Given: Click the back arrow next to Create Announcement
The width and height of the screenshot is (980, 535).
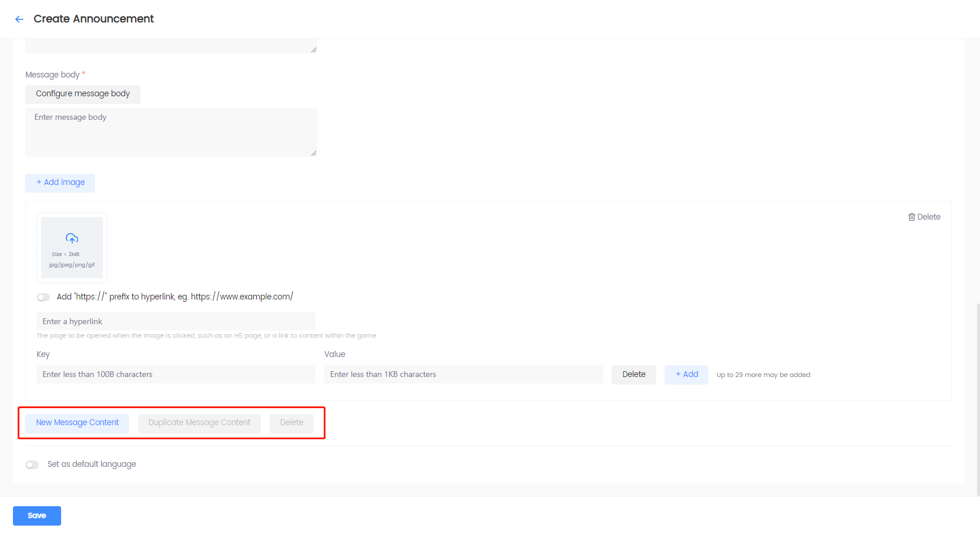Looking at the screenshot, I should (19, 19).
